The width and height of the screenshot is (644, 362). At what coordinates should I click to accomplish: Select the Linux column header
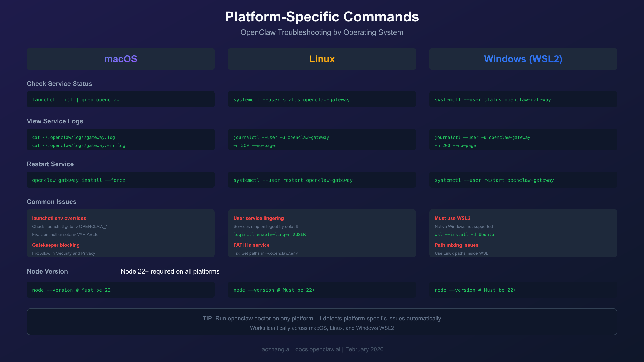(322, 59)
